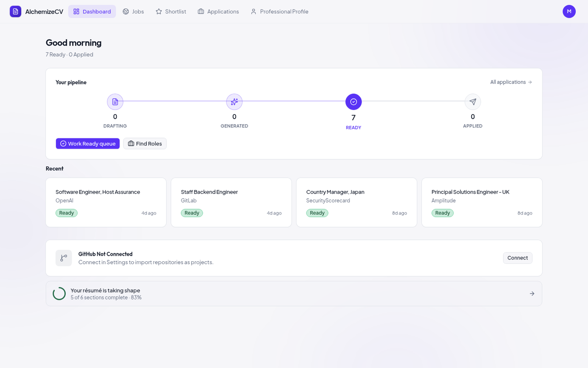Viewport: 588px width, 368px height.
Task: Click the résumé banner arrow icon
Action: [532, 293]
